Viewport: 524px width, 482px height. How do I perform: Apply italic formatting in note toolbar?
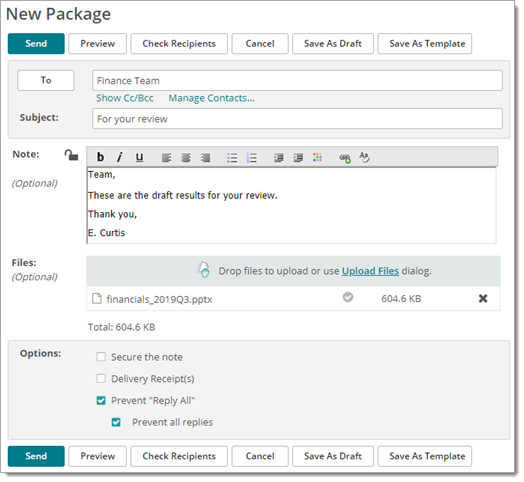tap(120, 157)
